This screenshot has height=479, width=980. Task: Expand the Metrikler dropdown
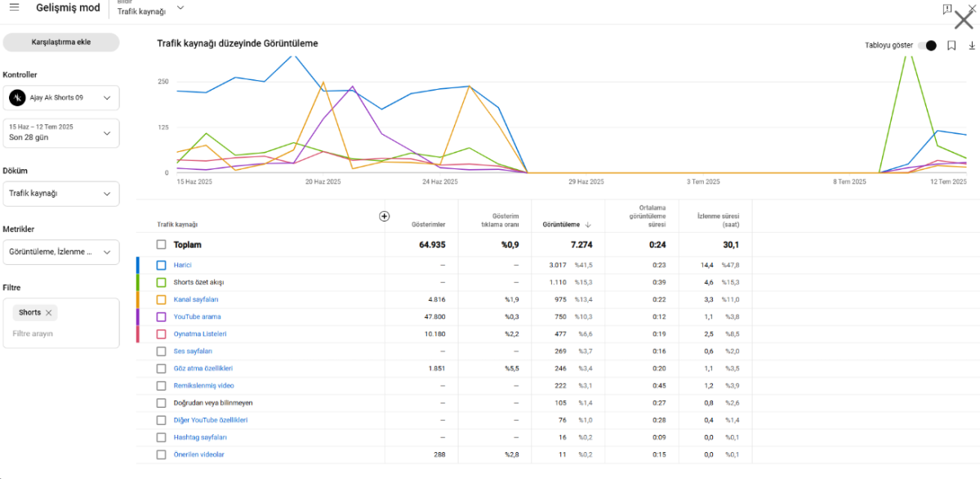[x=61, y=252]
